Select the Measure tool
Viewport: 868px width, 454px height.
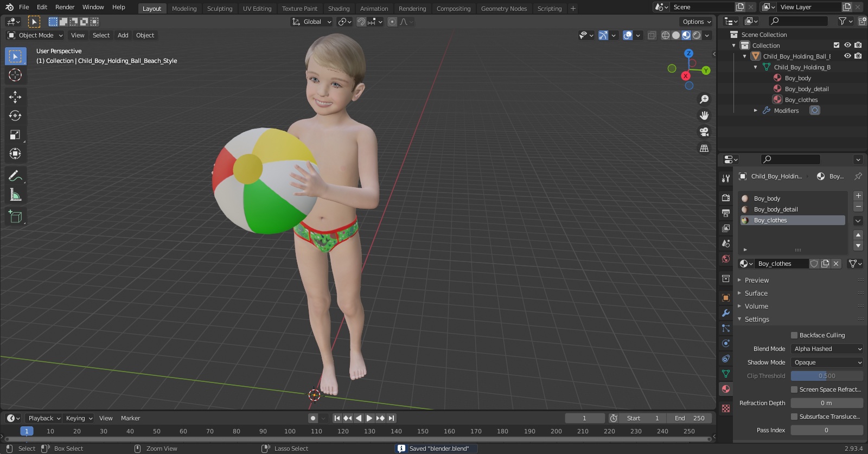click(x=15, y=195)
